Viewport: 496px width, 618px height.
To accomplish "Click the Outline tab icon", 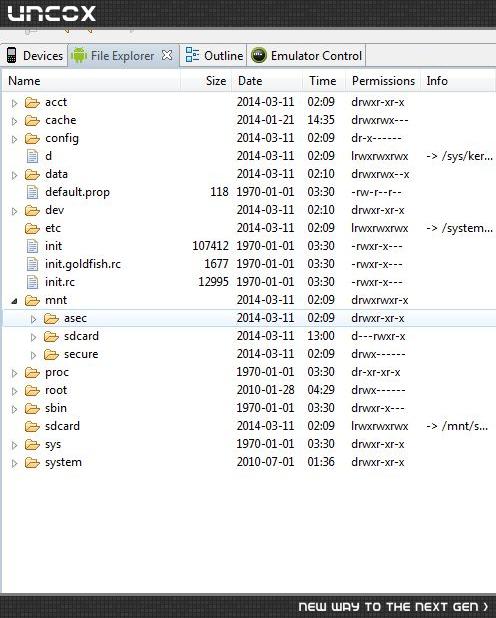I will click(x=192, y=55).
